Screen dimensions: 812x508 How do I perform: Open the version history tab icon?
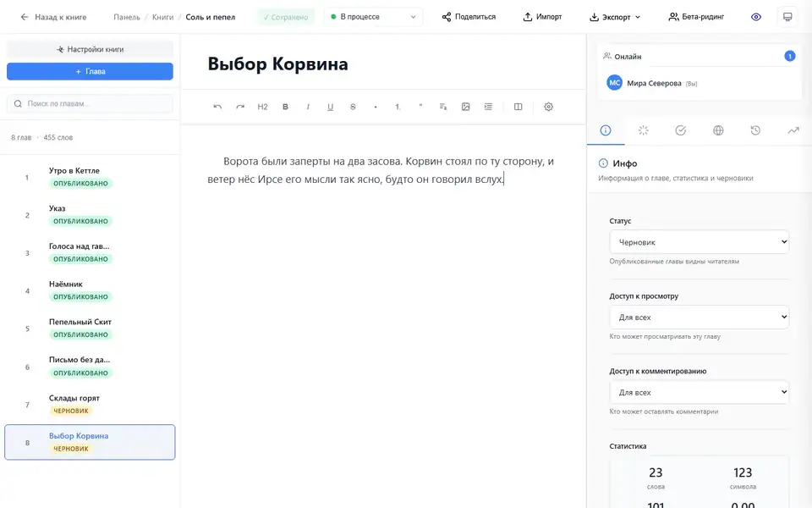[x=755, y=130]
